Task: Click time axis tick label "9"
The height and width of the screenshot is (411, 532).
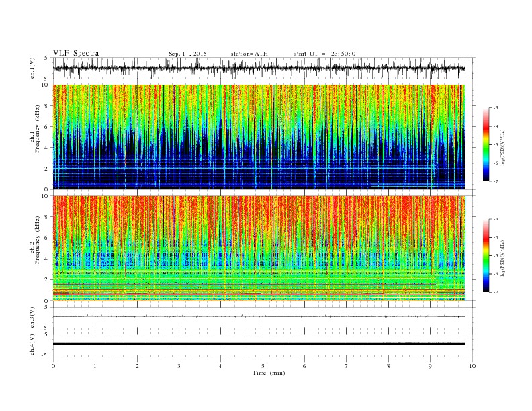Action: click(x=430, y=366)
